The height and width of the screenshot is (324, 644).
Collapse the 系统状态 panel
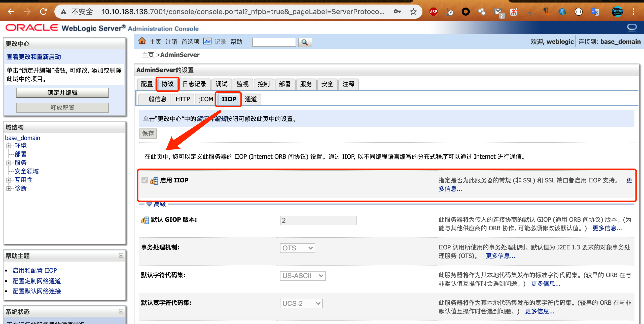[x=121, y=311]
